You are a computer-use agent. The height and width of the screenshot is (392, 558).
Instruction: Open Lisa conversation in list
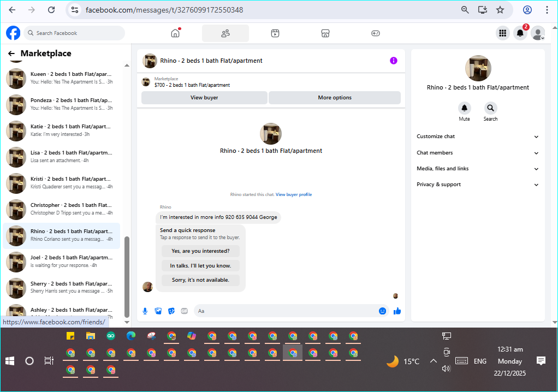[x=61, y=157]
